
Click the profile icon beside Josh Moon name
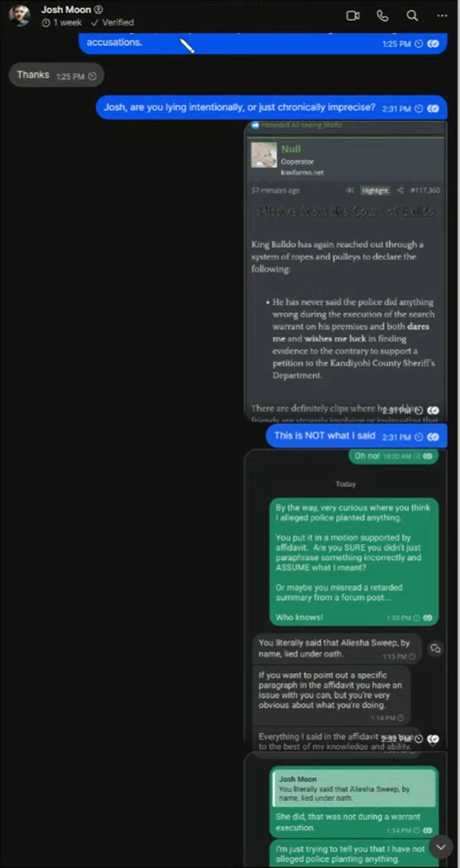pos(98,9)
